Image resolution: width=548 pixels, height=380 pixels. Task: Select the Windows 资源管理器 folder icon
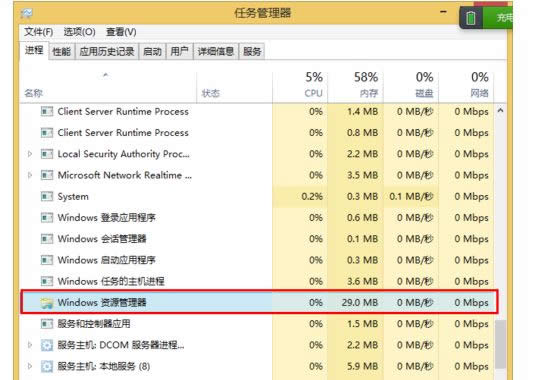47,303
